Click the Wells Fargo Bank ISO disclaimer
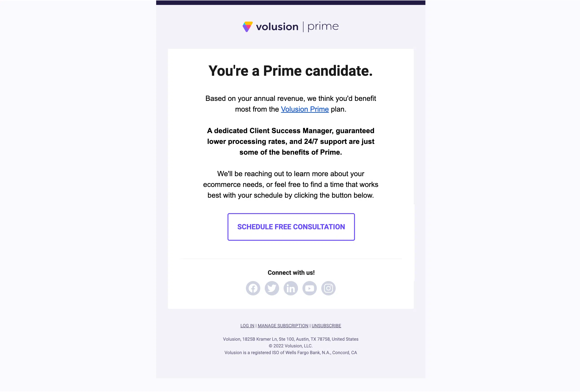580x392 pixels. click(291, 353)
